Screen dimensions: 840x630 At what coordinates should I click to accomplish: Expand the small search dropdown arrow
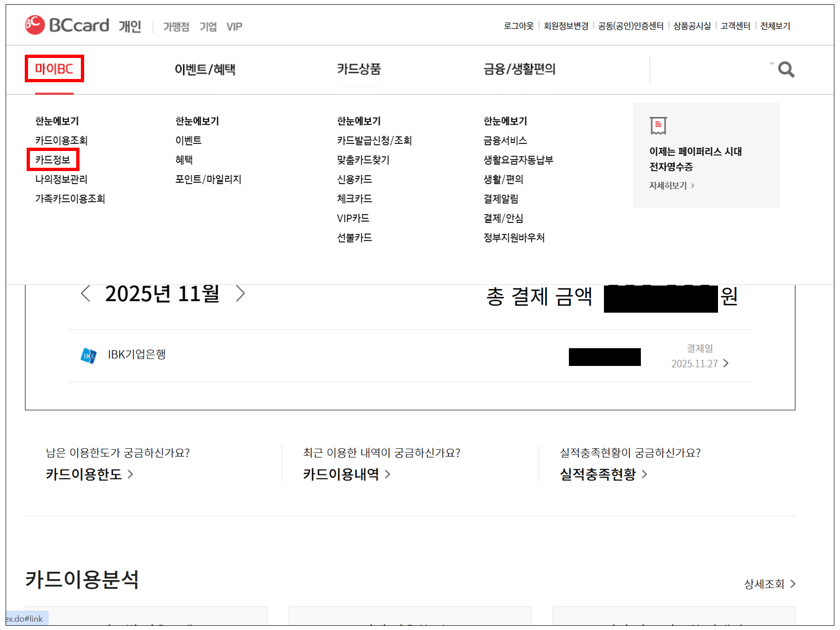772,64
